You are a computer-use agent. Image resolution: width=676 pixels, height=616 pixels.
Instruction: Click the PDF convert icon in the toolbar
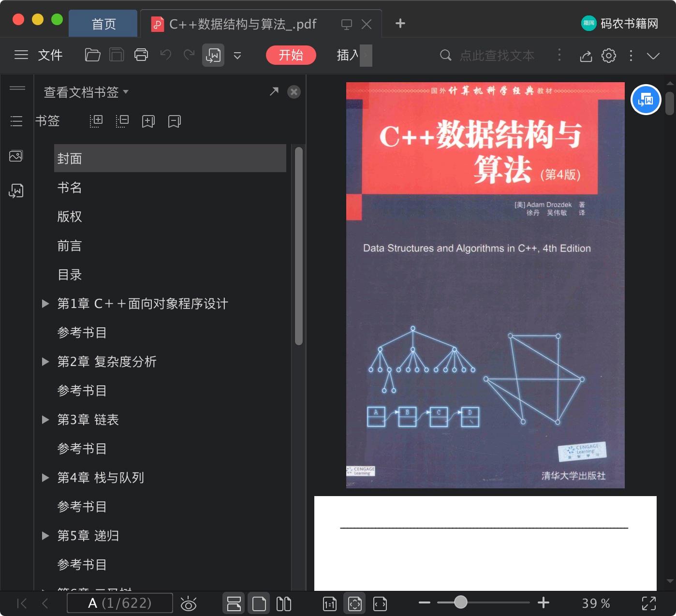tap(213, 55)
